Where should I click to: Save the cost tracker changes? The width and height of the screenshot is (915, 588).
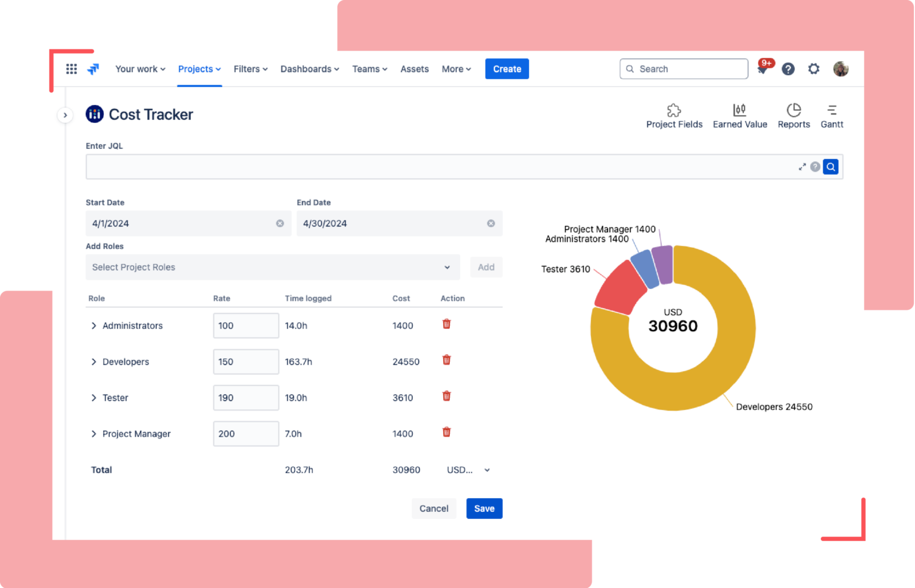[x=484, y=508]
